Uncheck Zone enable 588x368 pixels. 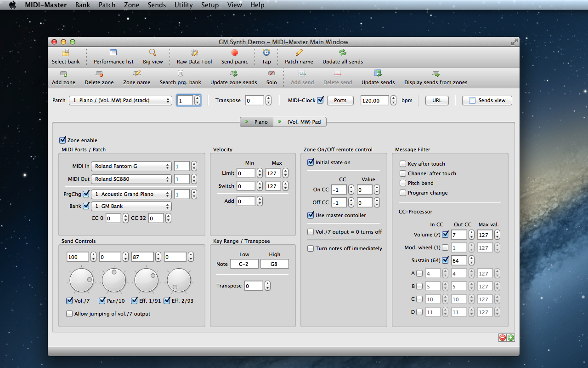62,140
